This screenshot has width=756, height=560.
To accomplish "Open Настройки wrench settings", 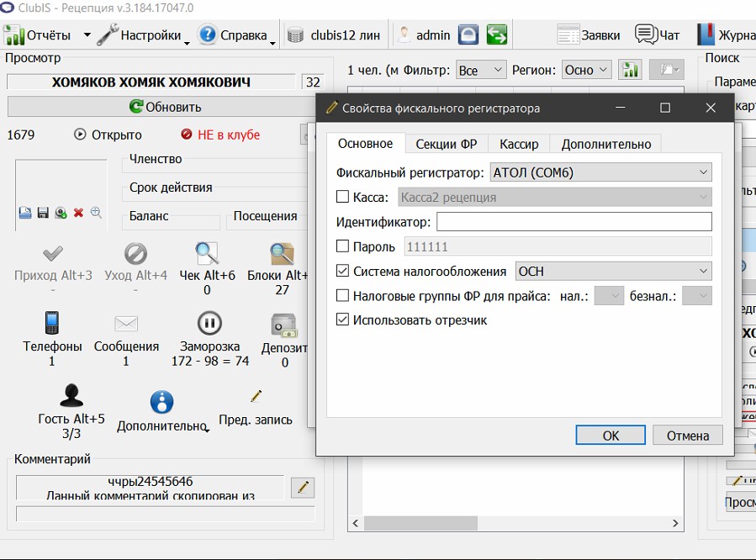I will 108,34.
